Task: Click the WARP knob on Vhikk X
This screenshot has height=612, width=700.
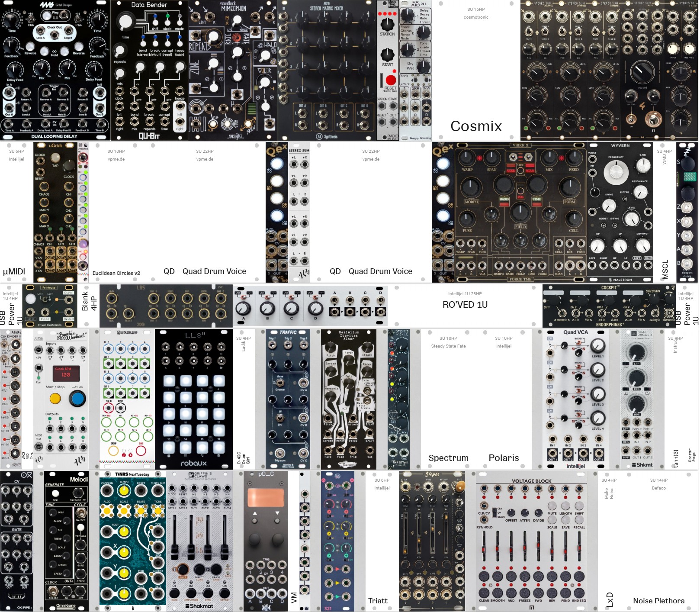Action: [x=467, y=158]
